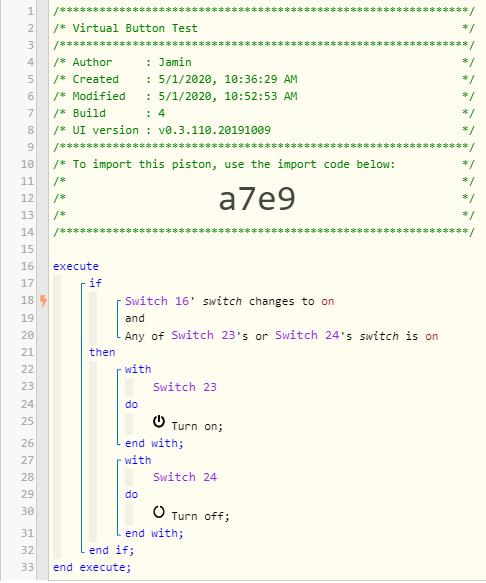
Task: Click Switch 24 device under second with
Action: click(x=185, y=477)
